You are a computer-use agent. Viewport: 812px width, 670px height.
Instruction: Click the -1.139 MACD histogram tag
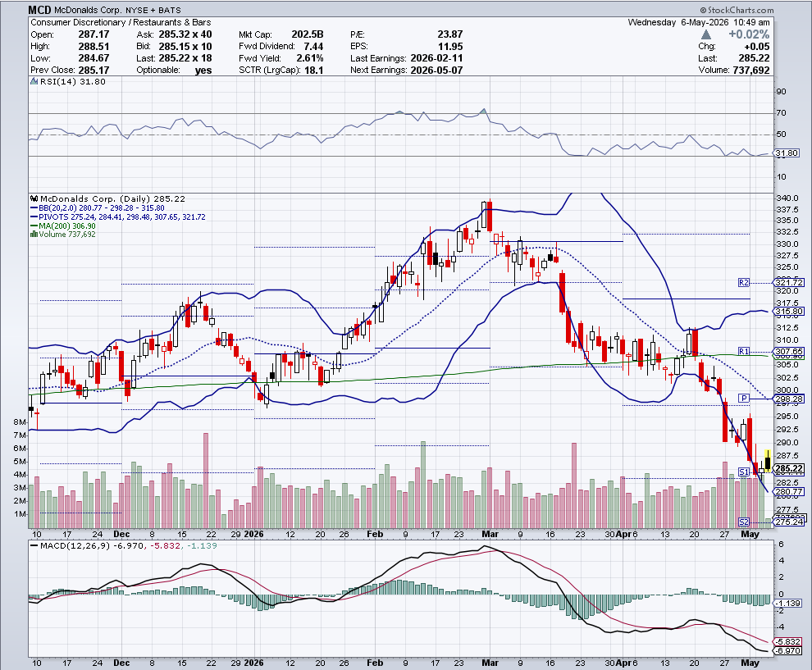click(x=789, y=604)
